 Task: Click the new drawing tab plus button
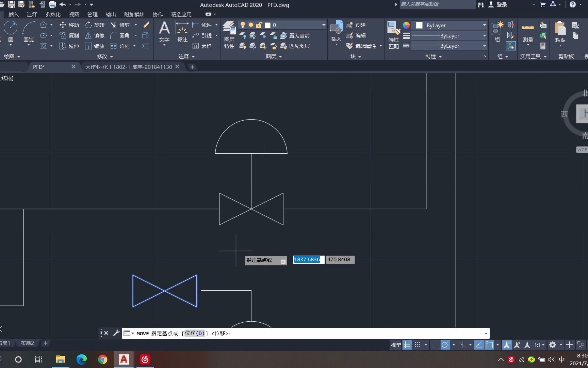pos(192,67)
